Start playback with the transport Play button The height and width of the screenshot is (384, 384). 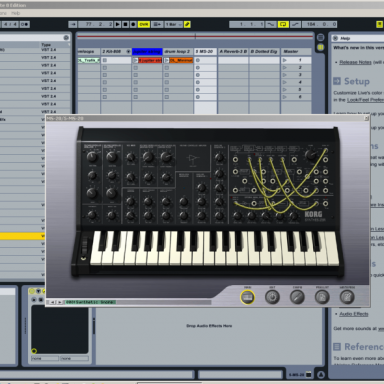point(117,24)
